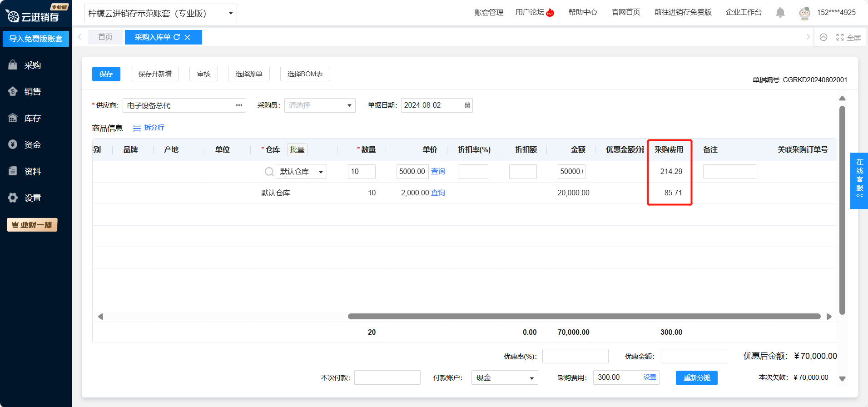Go to previous tabs with left chevron
Image resolution: width=868 pixels, height=407 pixels.
(79, 37)
